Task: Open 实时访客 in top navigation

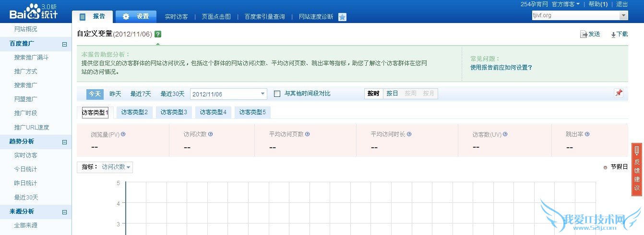Action: 176,17
